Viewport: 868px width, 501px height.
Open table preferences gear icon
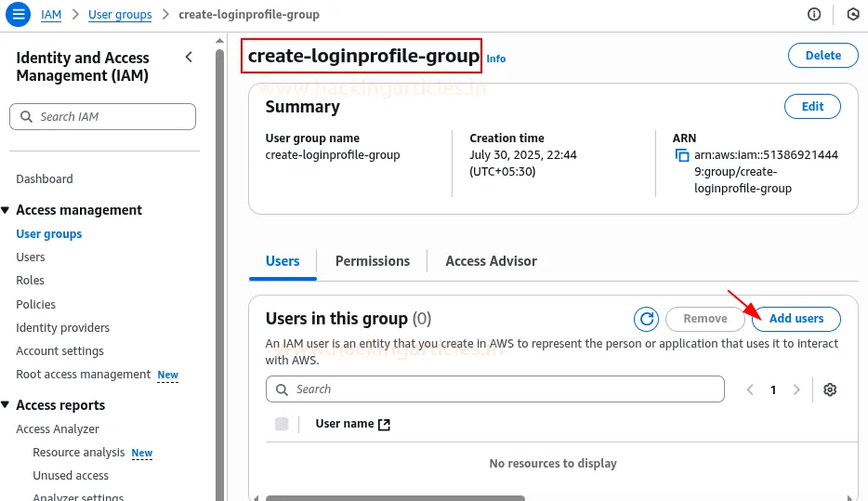tap(830, 389)
